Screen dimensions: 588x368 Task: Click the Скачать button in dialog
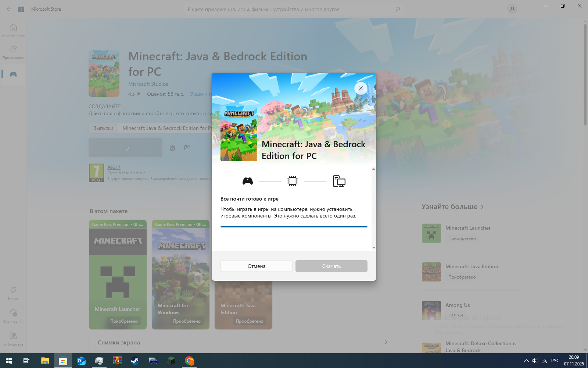pos(331,266)
